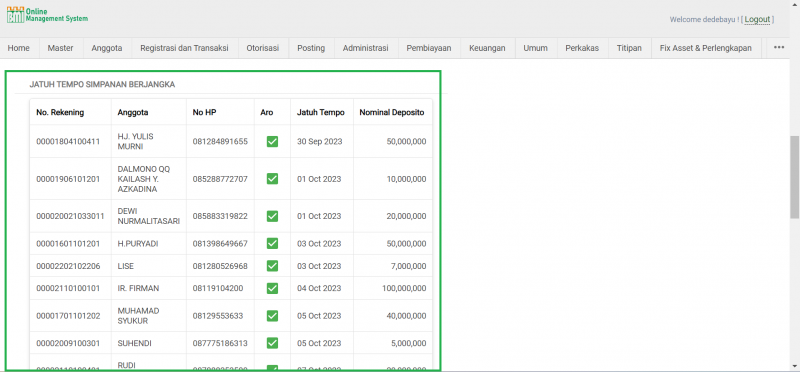Open the Home menu
This screenshot has width=800, height=372.
pos(19,48)
